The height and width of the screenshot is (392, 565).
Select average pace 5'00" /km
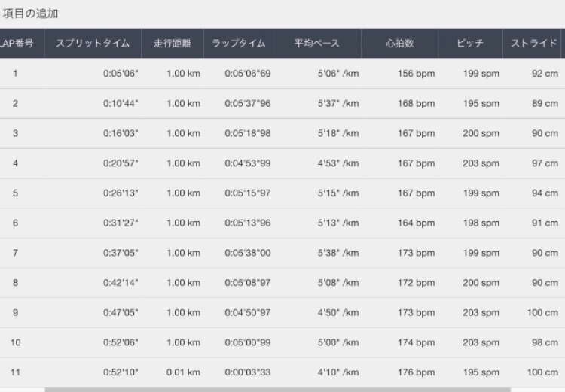(338, 342)
